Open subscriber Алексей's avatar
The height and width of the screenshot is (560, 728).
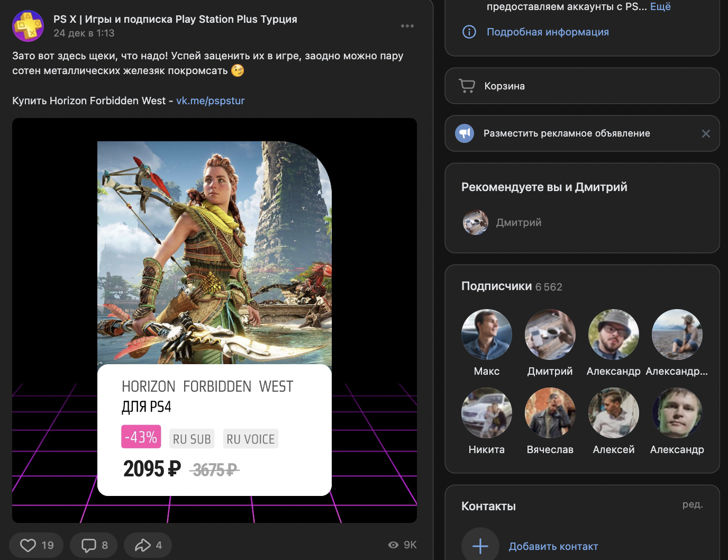point(614,413)
